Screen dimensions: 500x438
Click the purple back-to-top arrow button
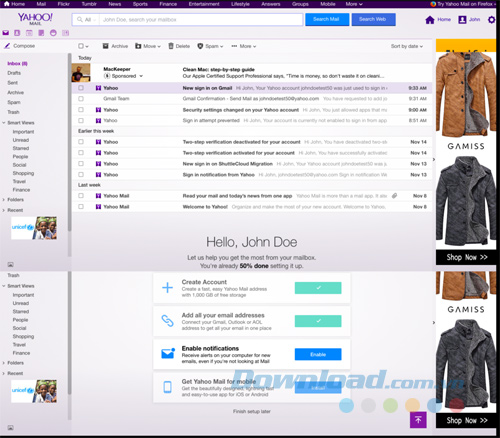click(x=418, y=420)
